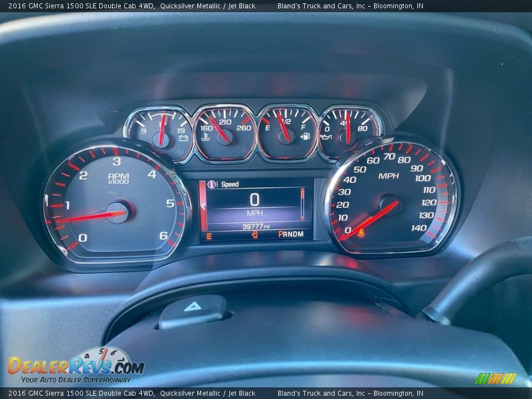Click the '9' mark on the voltmeter
The image size is (532, 399).
click(x=144, y=131)
